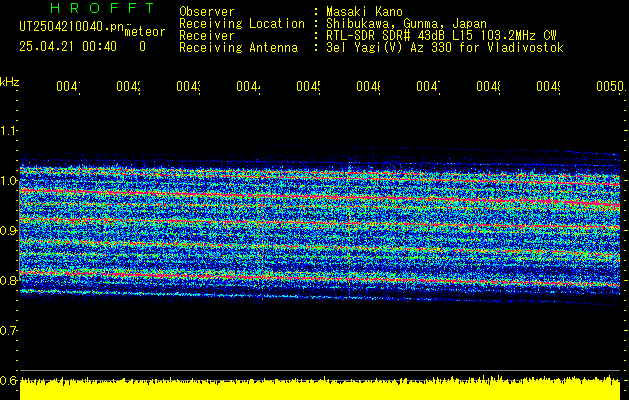Click the 0041 time marker
The image size is (629, 400).
[68, 86]
